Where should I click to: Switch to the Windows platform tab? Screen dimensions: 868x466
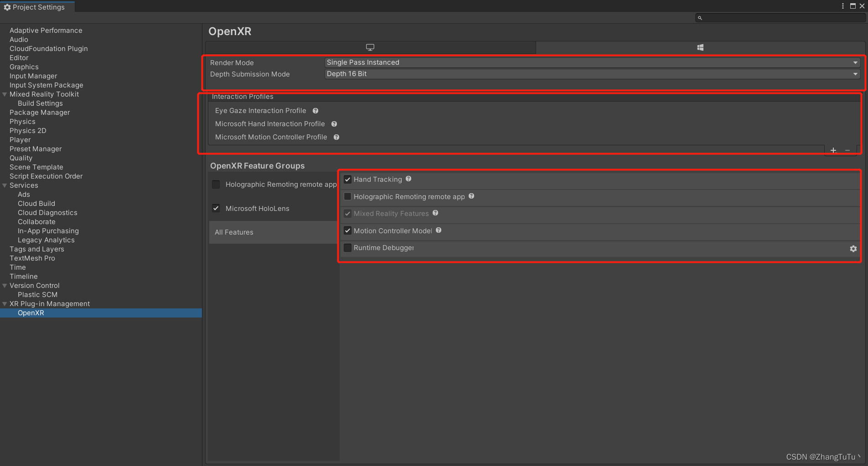[x=700, y=47]
